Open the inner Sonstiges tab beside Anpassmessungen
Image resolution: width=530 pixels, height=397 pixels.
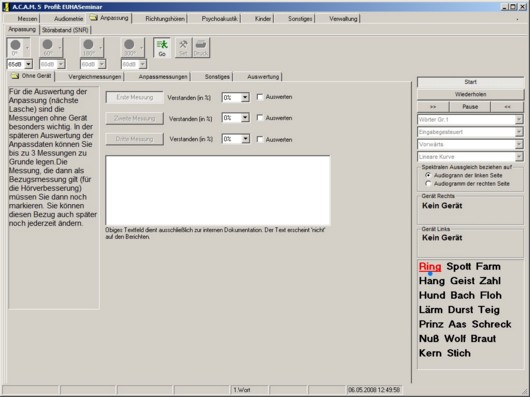[x=217, y=77]
